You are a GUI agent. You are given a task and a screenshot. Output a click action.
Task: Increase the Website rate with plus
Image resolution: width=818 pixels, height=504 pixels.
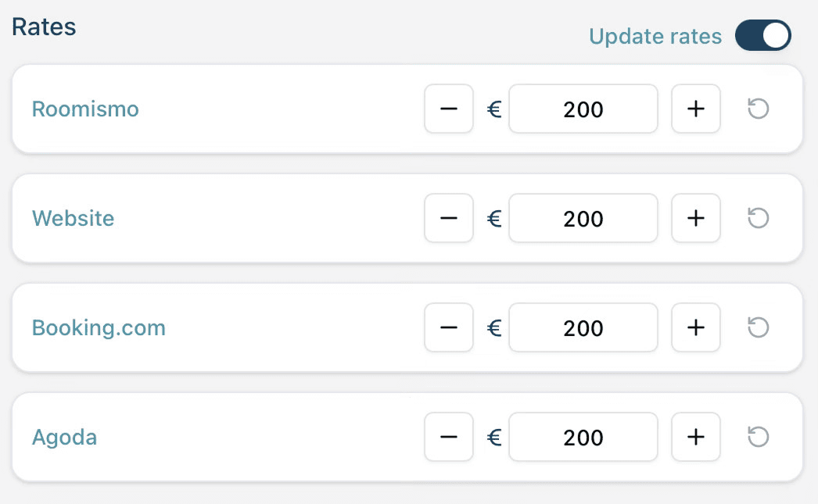tap(696, 218)
